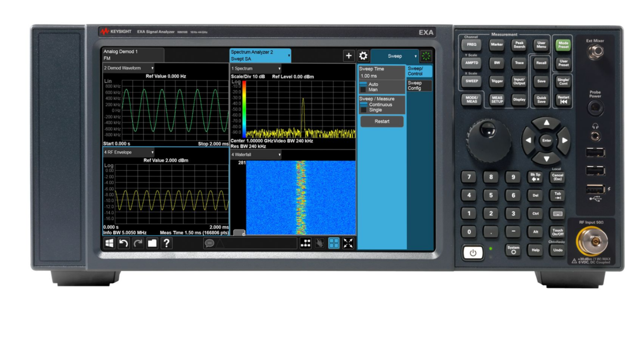This screenshot has height=338, width=644.
Task: Click the plus icon to add a measurement
Action: [349, 56]
